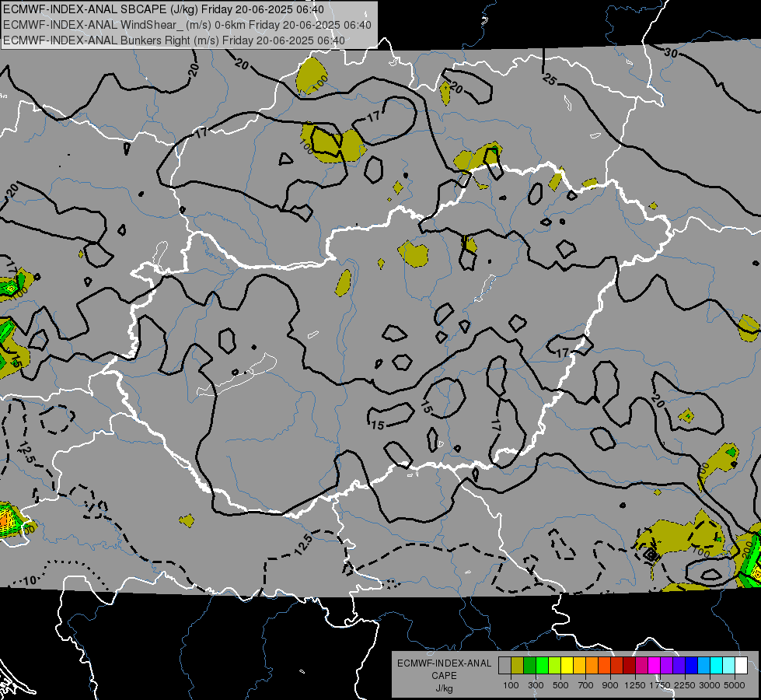Click the legend value 1250
Screen dimensions: 761x700
click(x=635, y=685)
